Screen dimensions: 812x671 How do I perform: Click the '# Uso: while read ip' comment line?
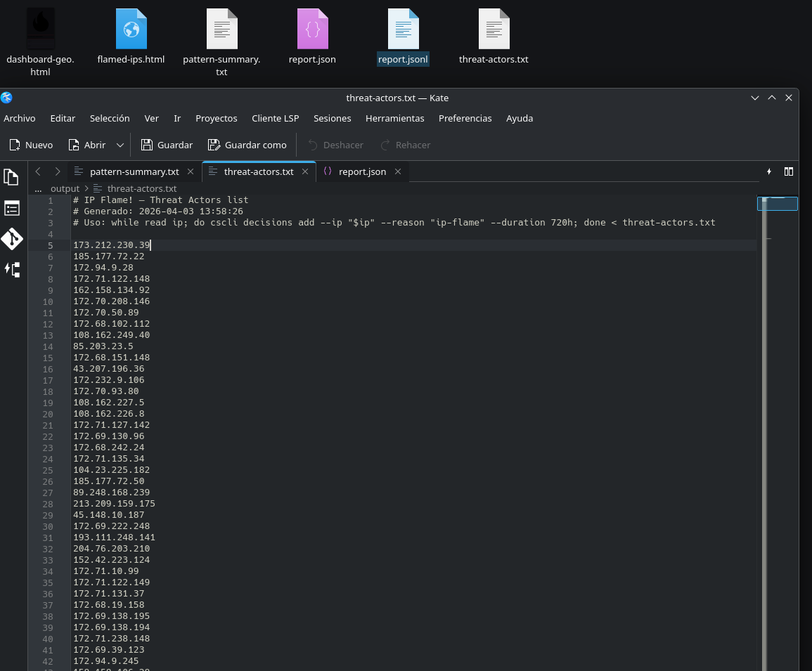tap(394, 223)
